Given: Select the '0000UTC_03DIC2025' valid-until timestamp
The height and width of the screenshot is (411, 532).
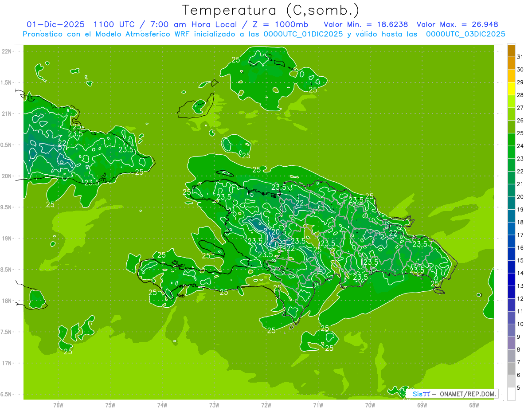Looking at the screenshot, I should point(465,34).
